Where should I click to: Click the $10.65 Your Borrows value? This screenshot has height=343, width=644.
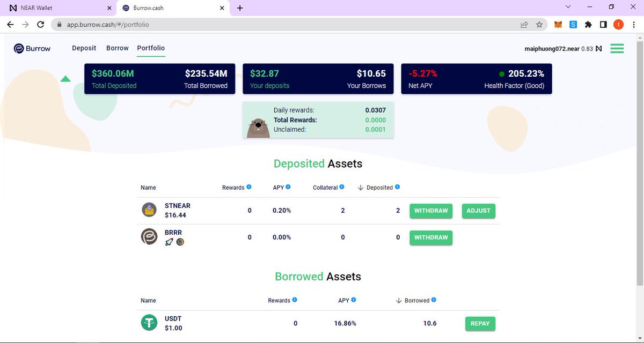(371, 73)
